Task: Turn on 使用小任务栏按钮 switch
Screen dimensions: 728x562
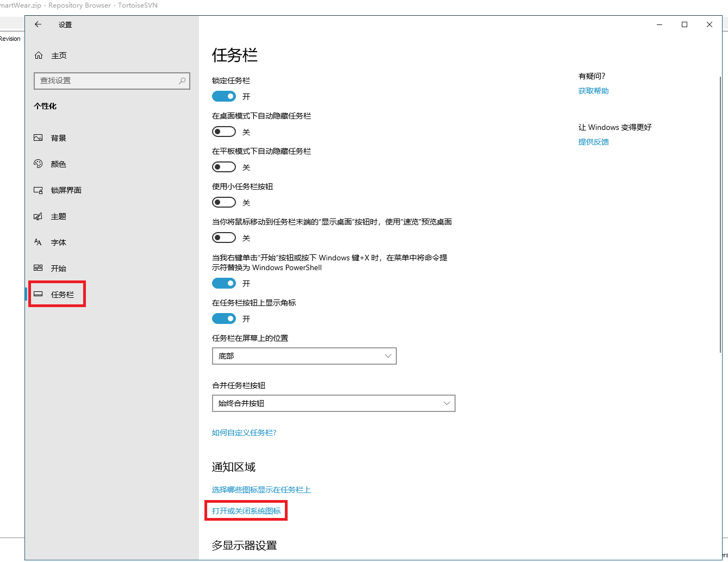Action: tap(224, 202)
